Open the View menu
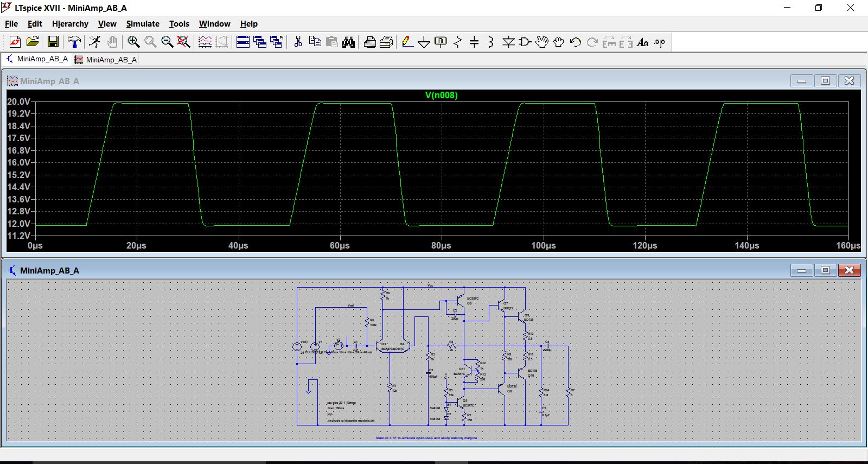The width and height of the screenshot is (868, 464). [x=107, y=24]
